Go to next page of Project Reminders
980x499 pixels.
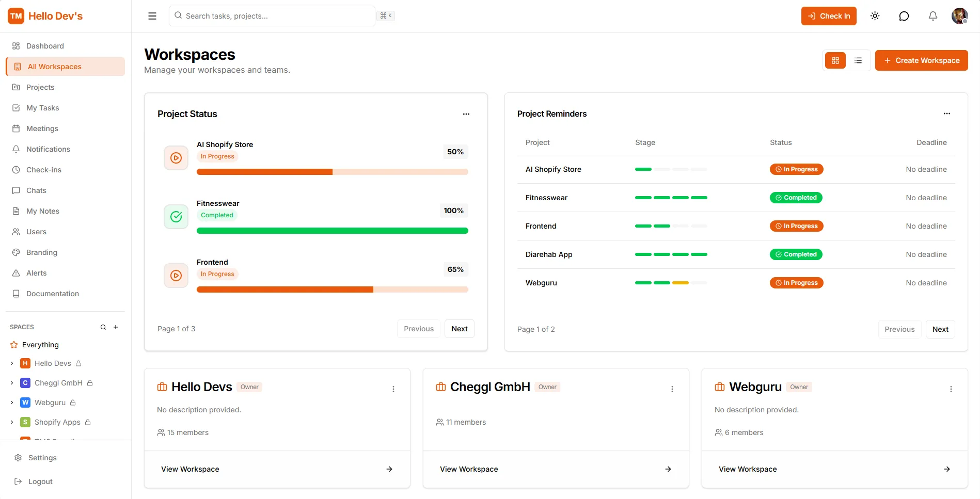click(x=940, y=329)
